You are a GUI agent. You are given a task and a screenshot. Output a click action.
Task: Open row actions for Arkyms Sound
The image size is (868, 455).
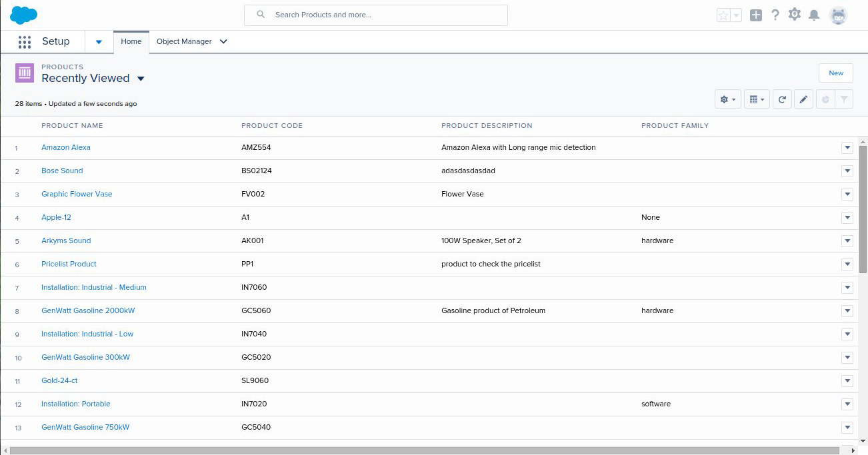coord(847,241)
